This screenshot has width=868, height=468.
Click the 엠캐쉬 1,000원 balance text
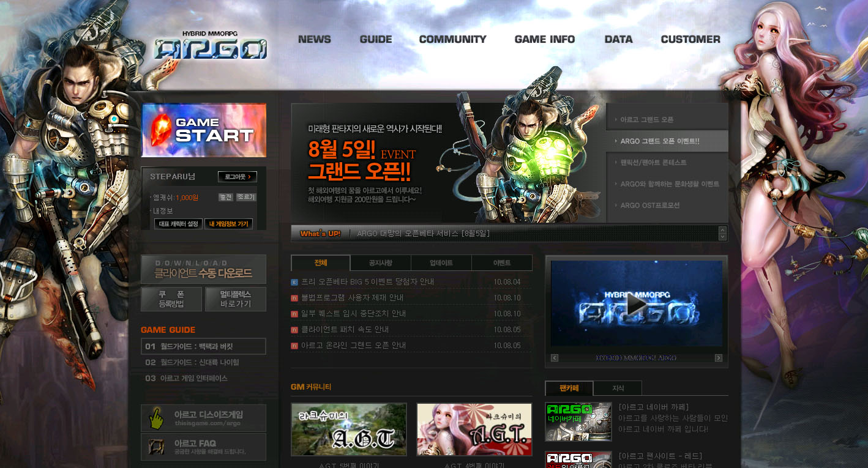176,198
